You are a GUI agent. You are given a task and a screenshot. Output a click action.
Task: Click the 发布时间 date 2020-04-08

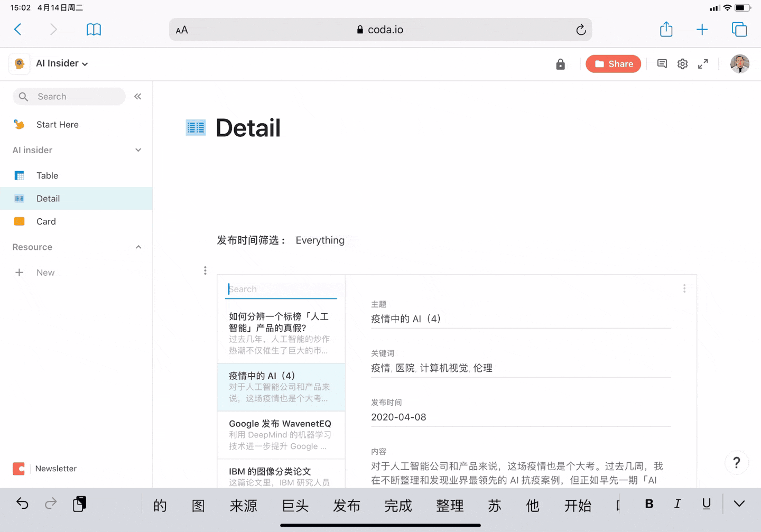point(398,417)
